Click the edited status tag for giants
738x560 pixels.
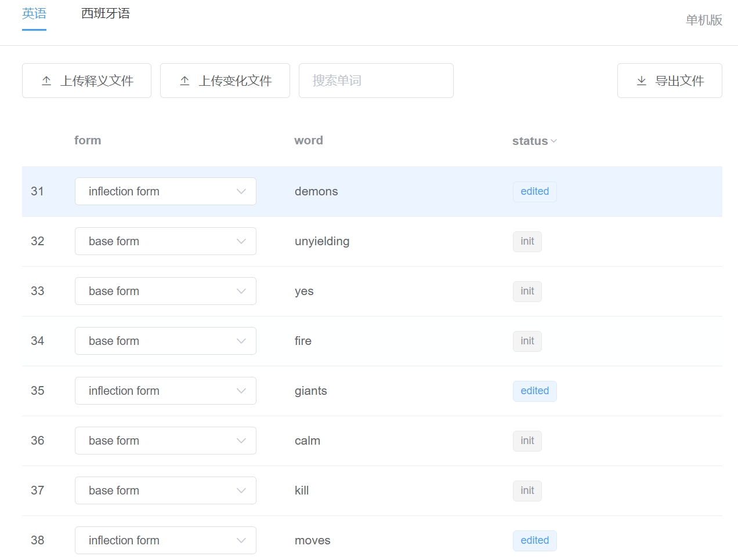tap(534, 391)
